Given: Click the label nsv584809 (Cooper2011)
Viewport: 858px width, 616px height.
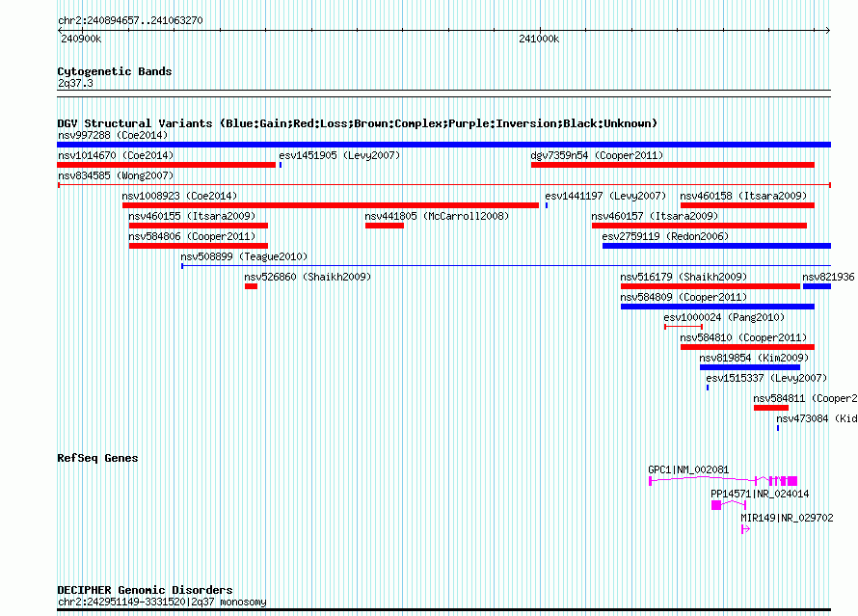Looking at the screenshot, I should pyautogui.click(x=684, y=297).
